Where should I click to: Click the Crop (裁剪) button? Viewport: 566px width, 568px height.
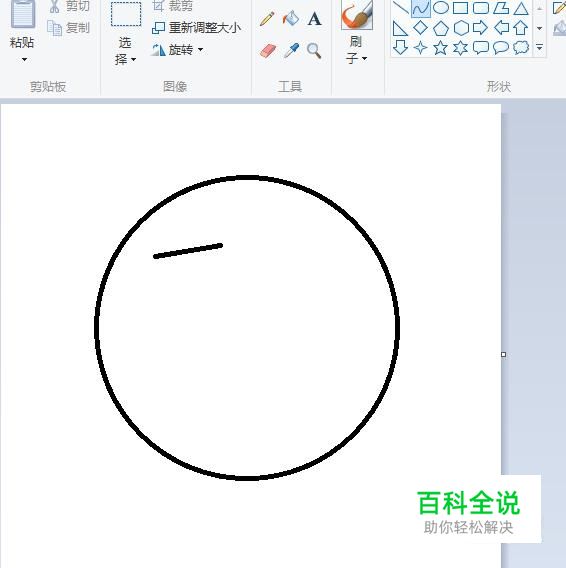click(173, 6)
